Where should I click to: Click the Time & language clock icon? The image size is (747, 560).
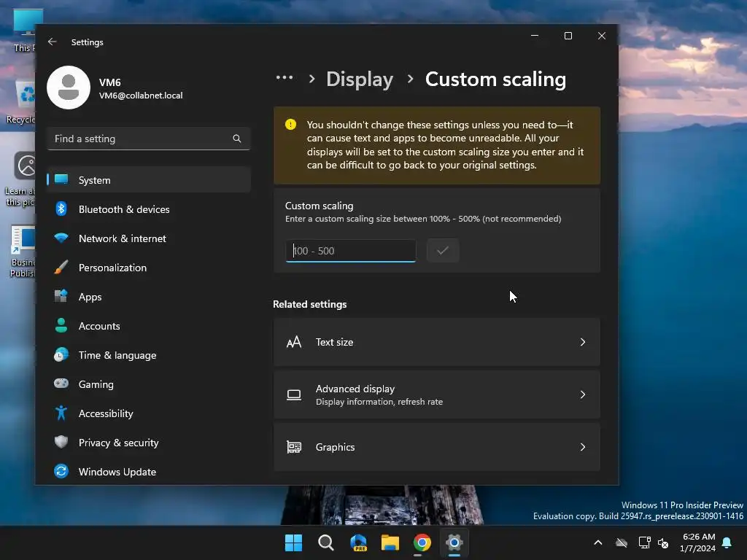click(61, 355)
